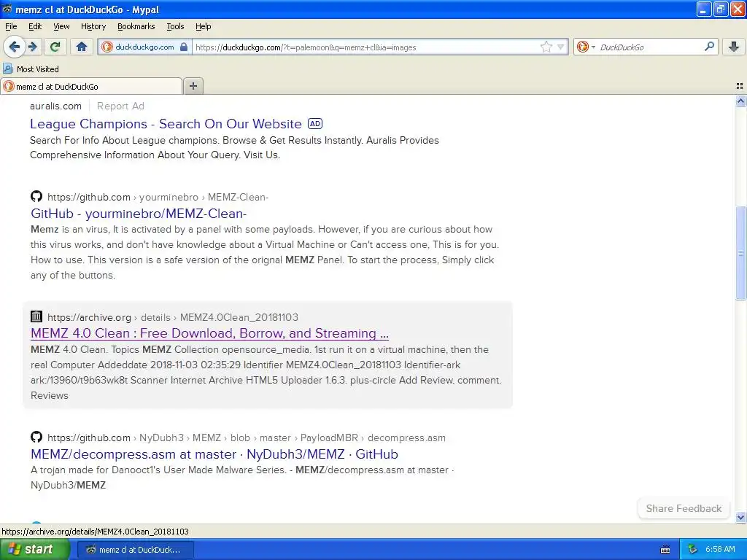The height and width of the screenshot is (560, 747).
Task: Go back with the Back arrow button
Action: (15, 47)
